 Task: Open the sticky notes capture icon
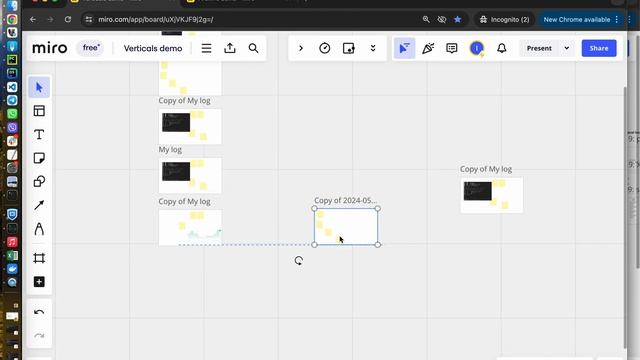pos(349,48)
